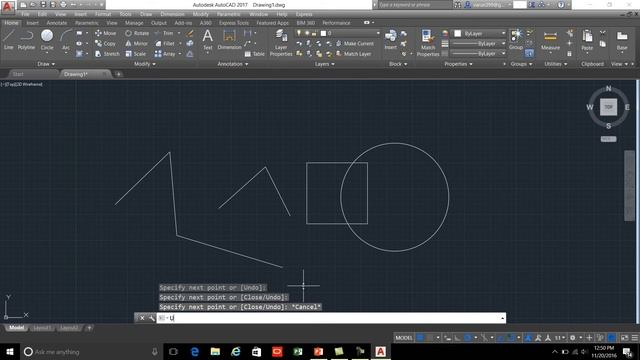Add new drawing tab with plus
640x360 pixels.
[x=118, y=74]
